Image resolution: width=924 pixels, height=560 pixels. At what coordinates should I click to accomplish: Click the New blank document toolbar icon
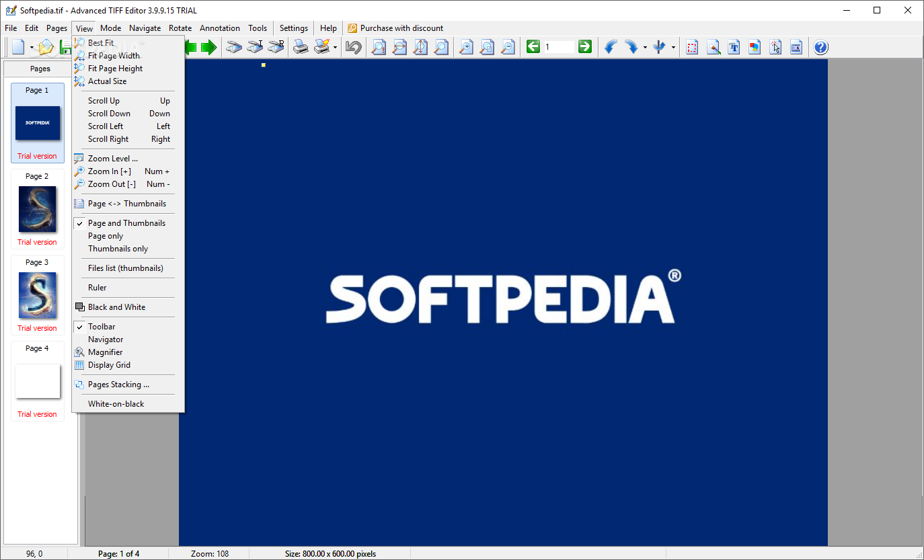tap(18, 47)
